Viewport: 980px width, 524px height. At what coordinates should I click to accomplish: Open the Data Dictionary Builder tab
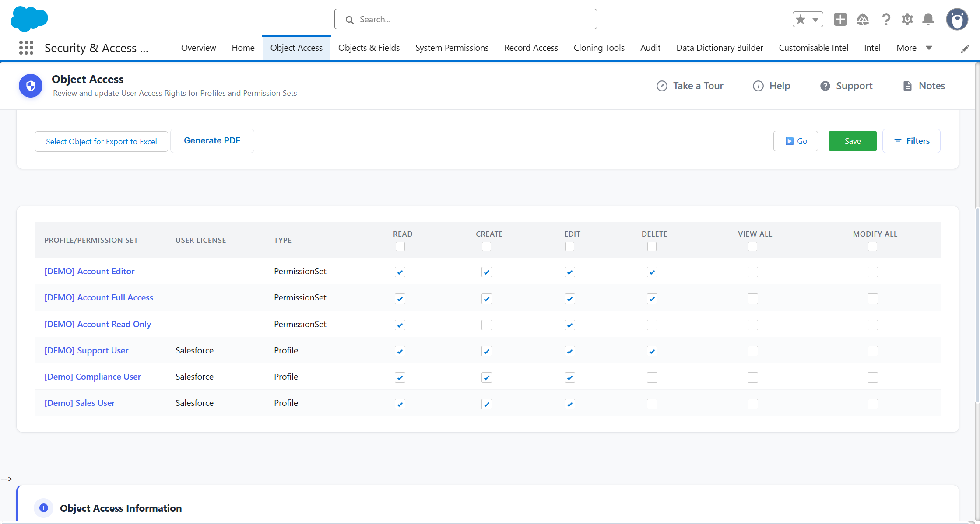tap(720, 48)
